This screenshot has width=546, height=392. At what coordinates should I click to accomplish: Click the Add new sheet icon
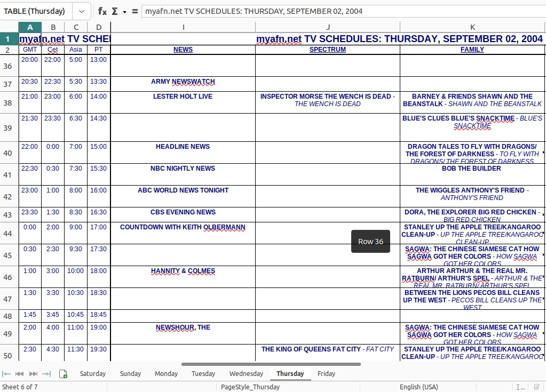[63, 374]
